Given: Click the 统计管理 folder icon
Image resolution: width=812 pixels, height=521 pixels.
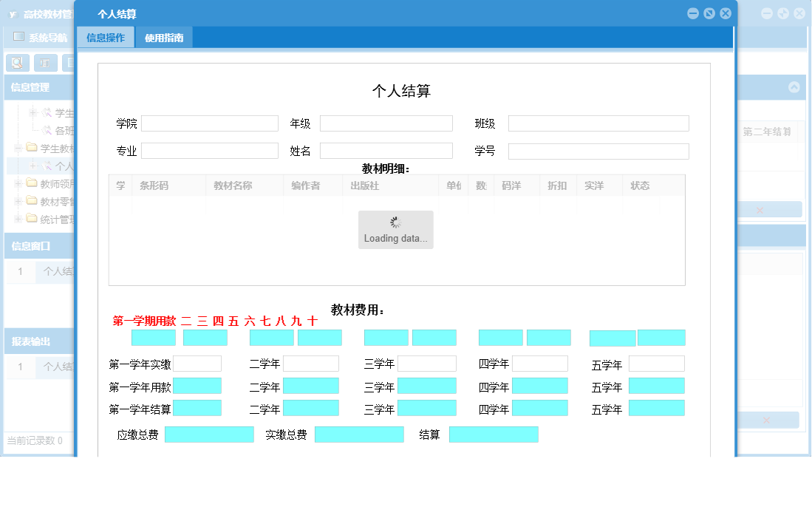Looking at the screenshot, I should click(32, 217).
